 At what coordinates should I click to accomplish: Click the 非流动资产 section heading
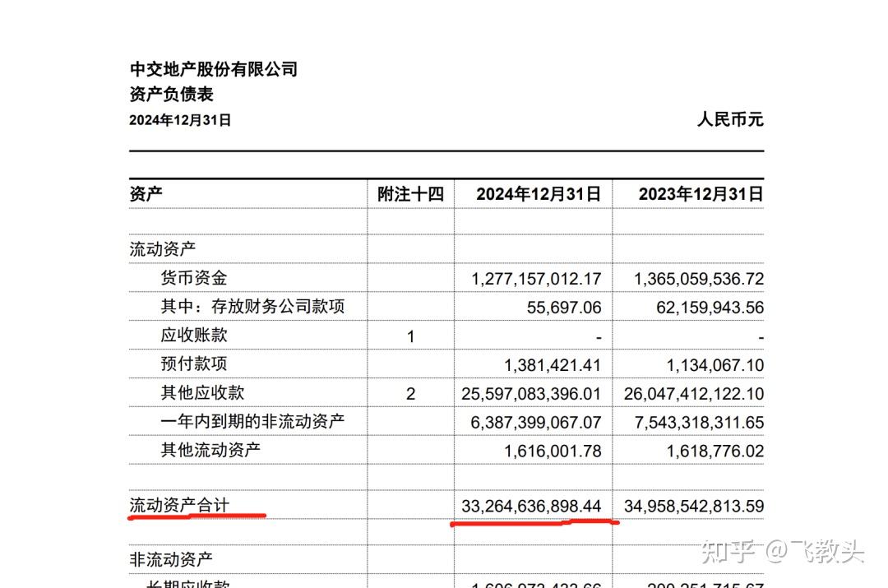[x=171, y=560]
